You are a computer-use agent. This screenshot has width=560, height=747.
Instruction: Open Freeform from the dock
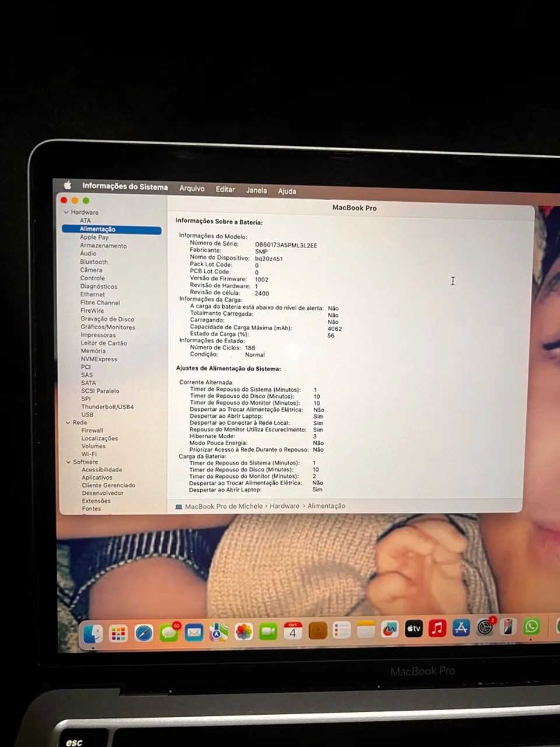coord(390,629)
